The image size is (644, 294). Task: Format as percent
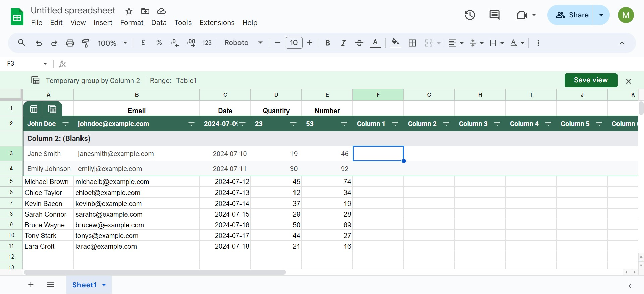pyautogui.click(x=159, y=43)
